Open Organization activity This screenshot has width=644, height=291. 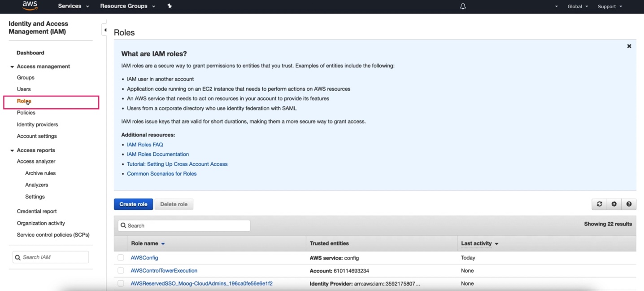[41, 223]
